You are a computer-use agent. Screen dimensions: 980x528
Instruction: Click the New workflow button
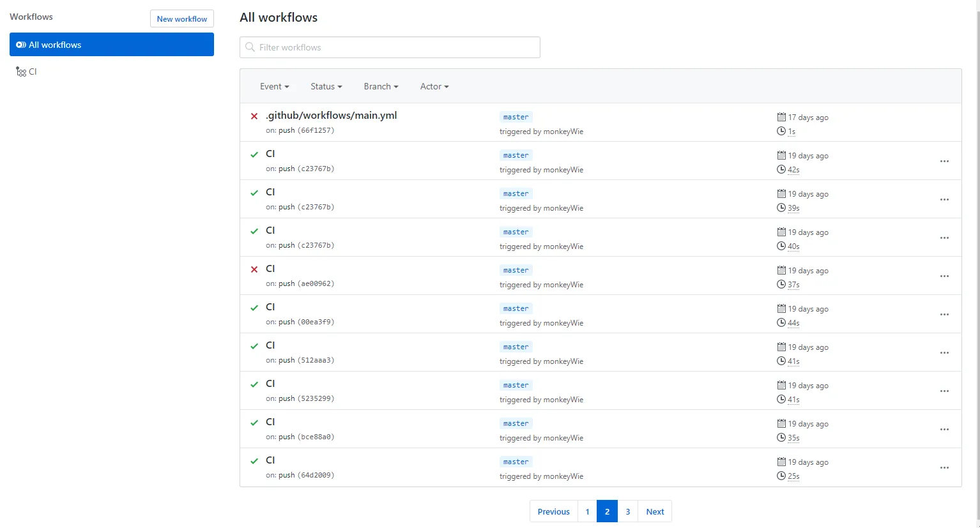[x=182, y=19]
